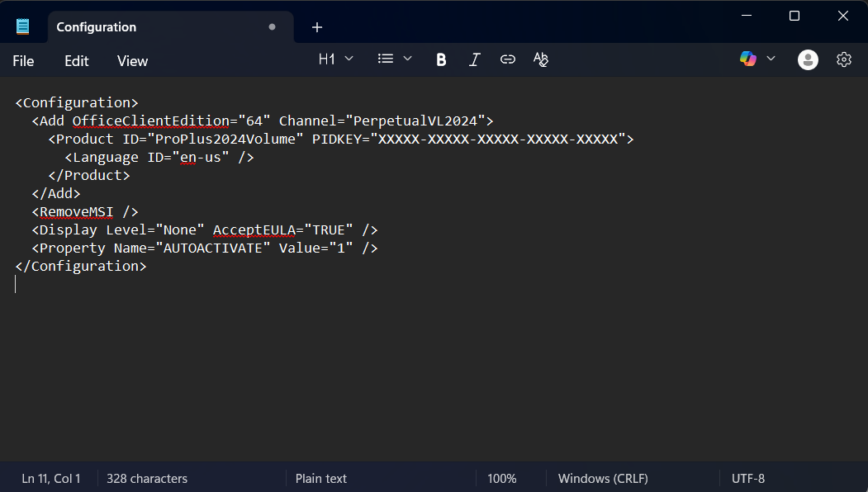The image size is (868, 492).
Task: Close the Configuration tab via unsaved dot
Action: pos(272,27)
